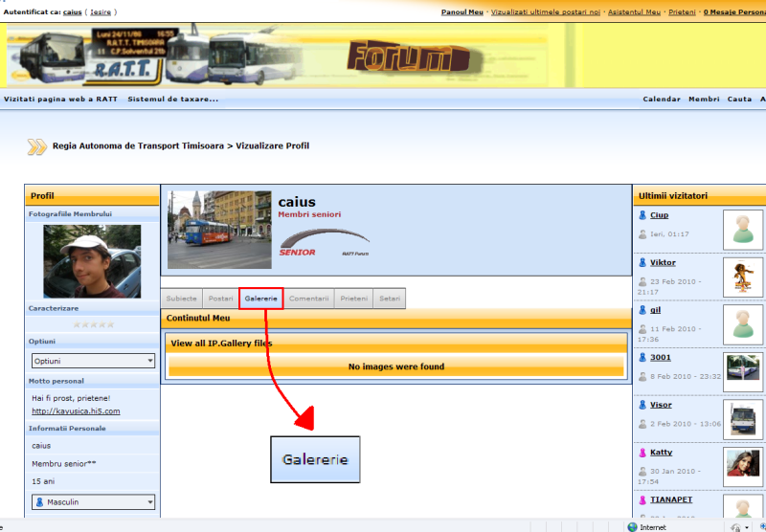The image size is (766, 532).
Task: Go to the Prieteni profile tab
Action: tap(353, 299)
